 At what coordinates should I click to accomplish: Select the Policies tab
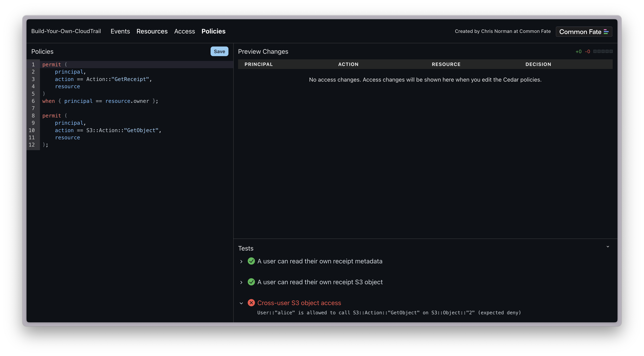point(213,31)
